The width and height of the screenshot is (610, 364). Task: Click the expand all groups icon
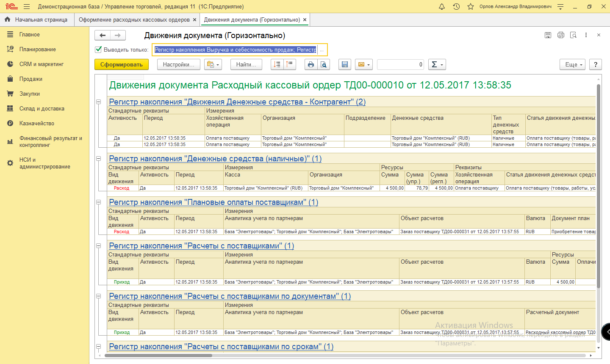pyautogui.click(x=289, y=64)
